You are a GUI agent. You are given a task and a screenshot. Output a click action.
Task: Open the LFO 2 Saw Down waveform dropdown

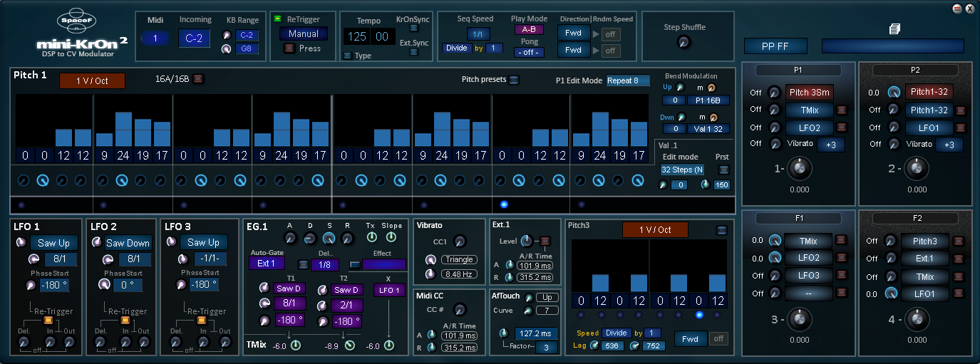tap(128, 243)
